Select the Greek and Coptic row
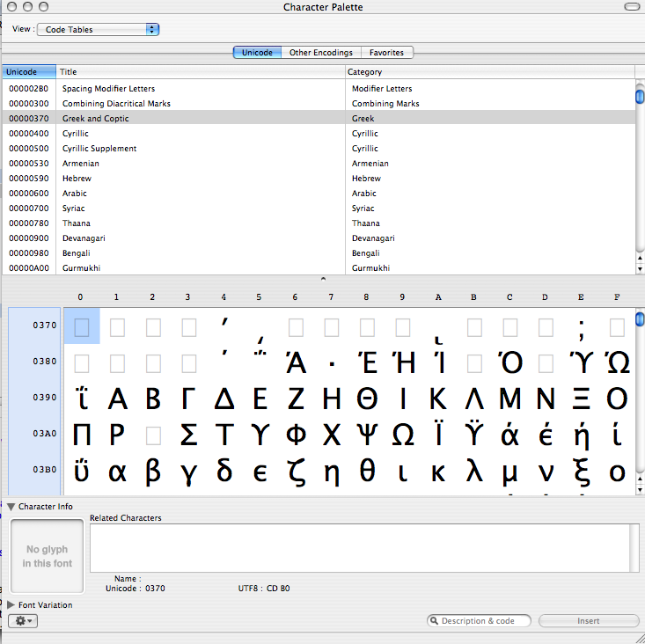645x644 pixels. [319, 119]
